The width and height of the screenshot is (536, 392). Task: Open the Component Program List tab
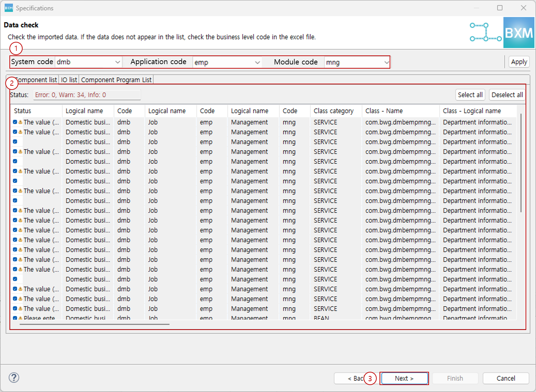coord(116,79)
